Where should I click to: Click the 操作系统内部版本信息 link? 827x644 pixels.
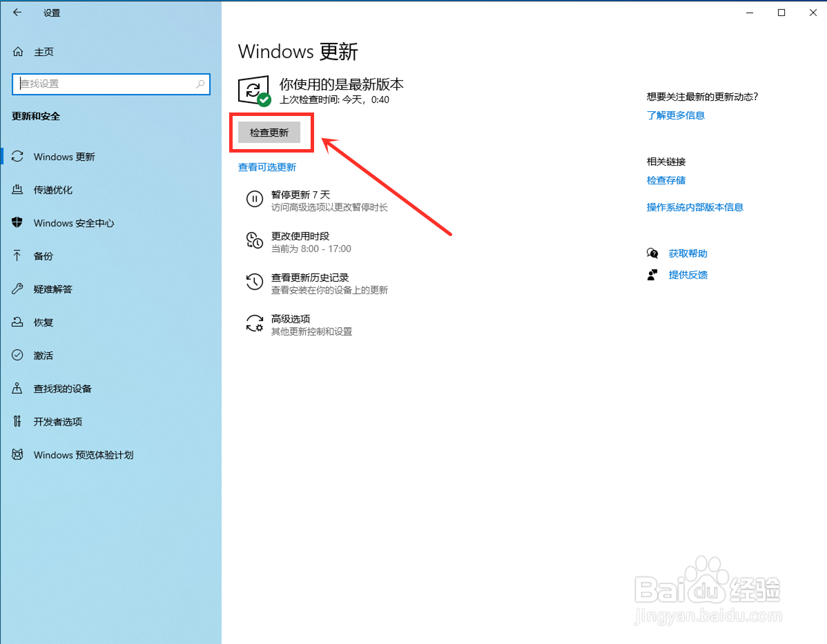[694, 206]
